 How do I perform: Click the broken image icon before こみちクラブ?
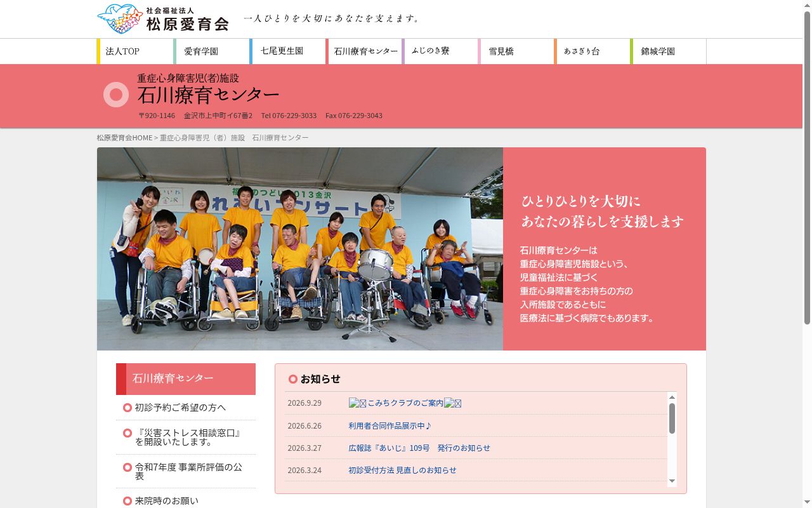pos(357,403)
